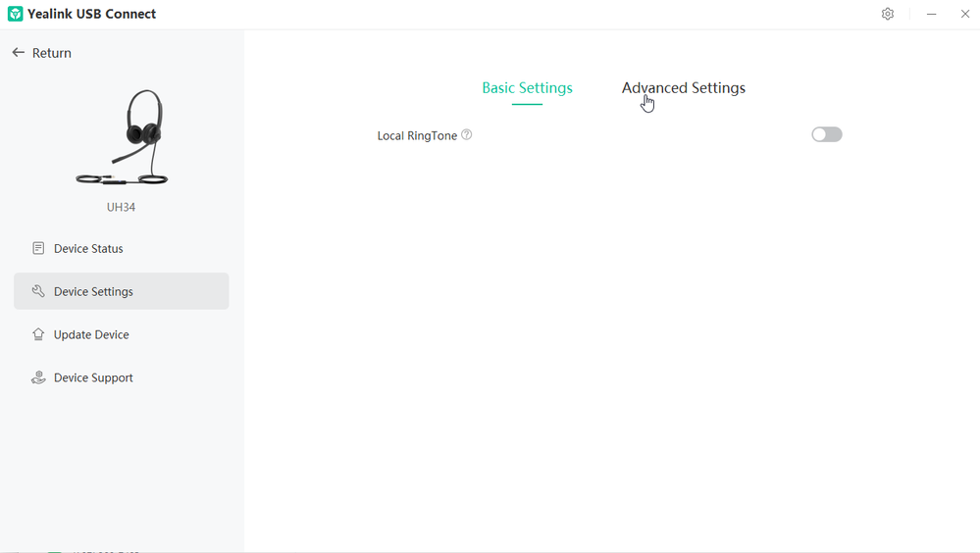The width and height of the screenshot is (980, 553).
Task: Click the UH34 headset product image
Action: [122, 137]
